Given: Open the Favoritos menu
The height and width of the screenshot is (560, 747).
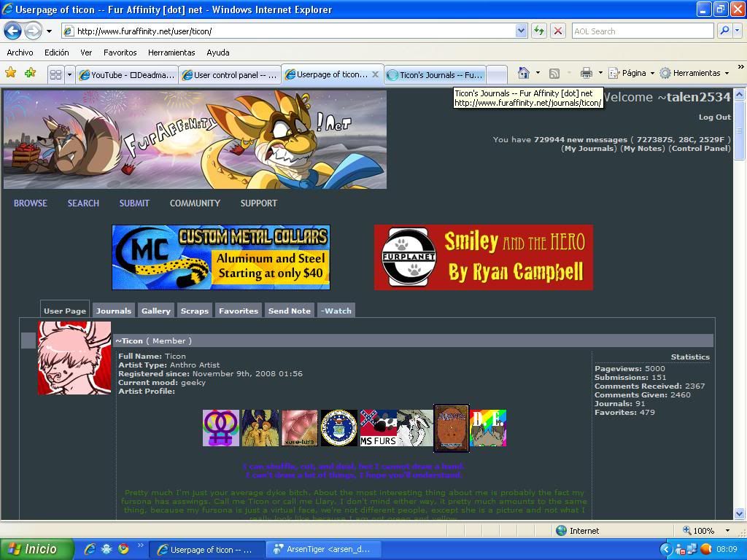Looking at the screenshot, I should pyautogui.click(x=120, y=52).
